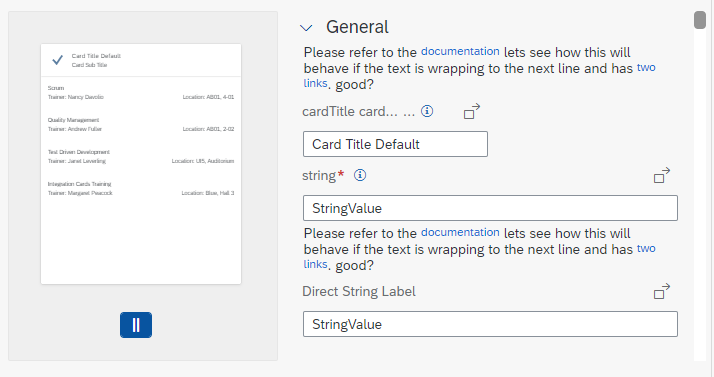The height and width of the screenshot is (377, 714).
Task: Select Integration Cards Training item in preview
Action: point(141,188)
